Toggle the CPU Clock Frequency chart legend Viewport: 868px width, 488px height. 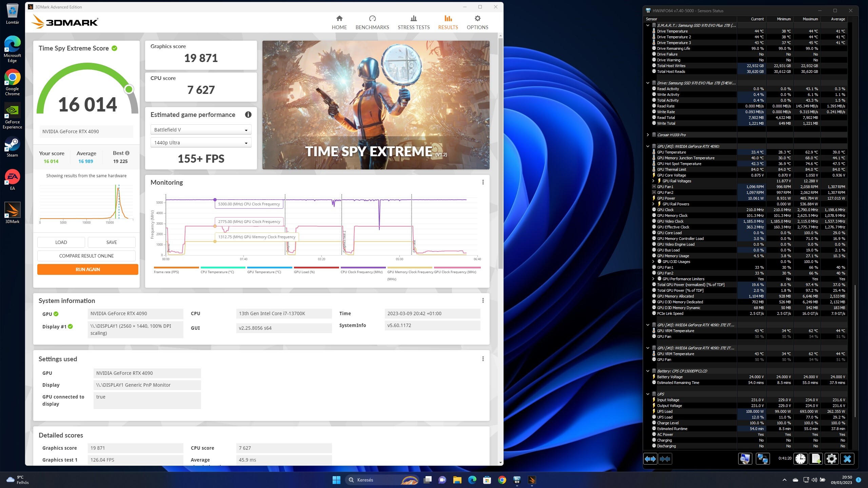click(363, 270)
